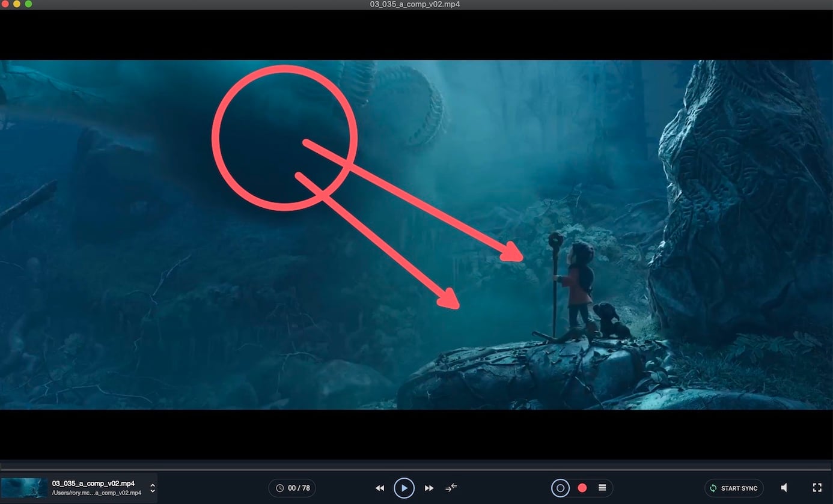This screenshot has height=504, width=833.
Task: Click the fast-forward double-arrow button
Action: 429,488
